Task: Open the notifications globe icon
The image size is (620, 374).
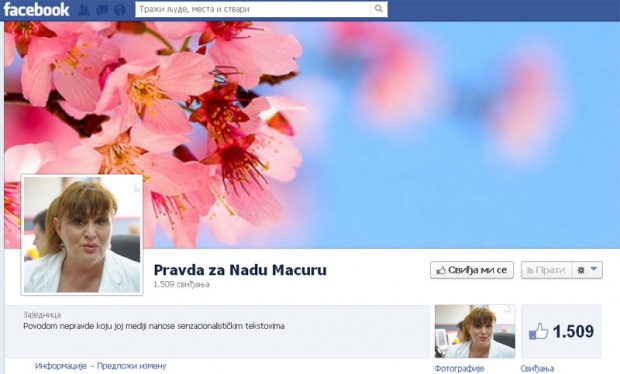Action: point(119,10)
